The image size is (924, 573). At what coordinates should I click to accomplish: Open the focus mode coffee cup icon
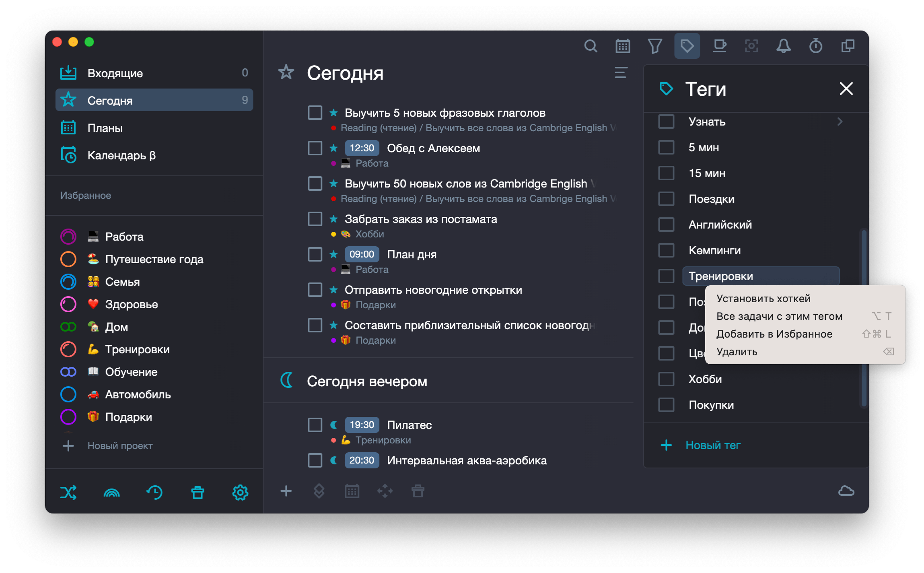click(x=719, y=46)
